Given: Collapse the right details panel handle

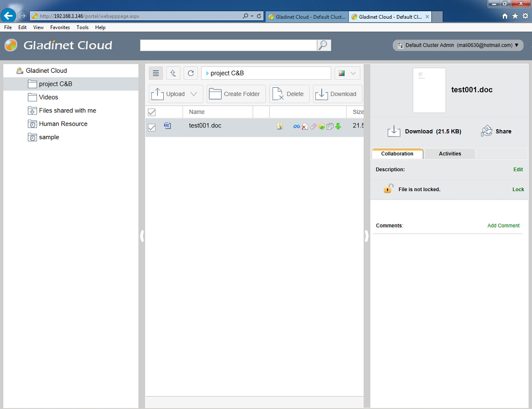Looking at the screenshot, I should 367,236.
